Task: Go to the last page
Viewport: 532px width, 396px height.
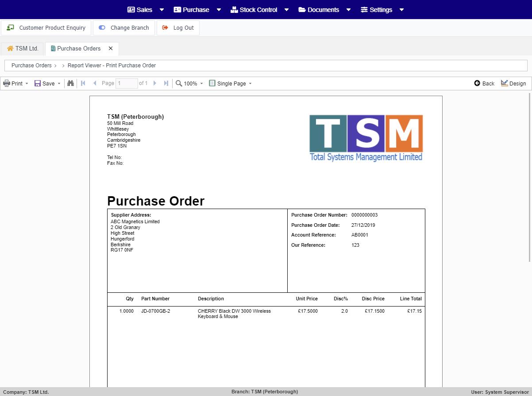Action: pos(166,83)
